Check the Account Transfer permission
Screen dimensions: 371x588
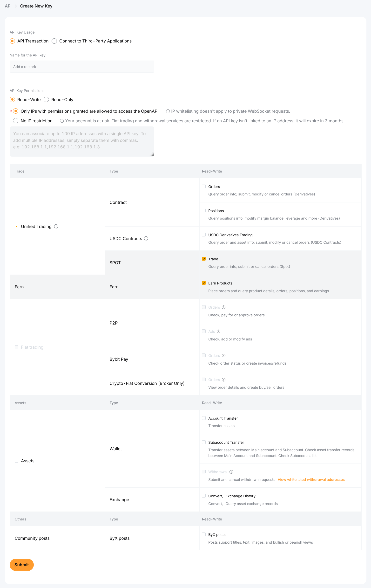coord(204,418)
